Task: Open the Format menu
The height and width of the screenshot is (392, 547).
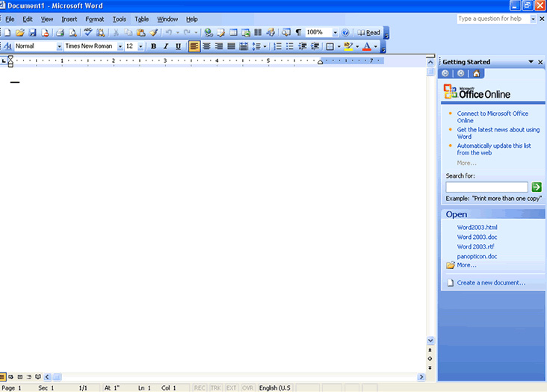Action: point(95,19)
